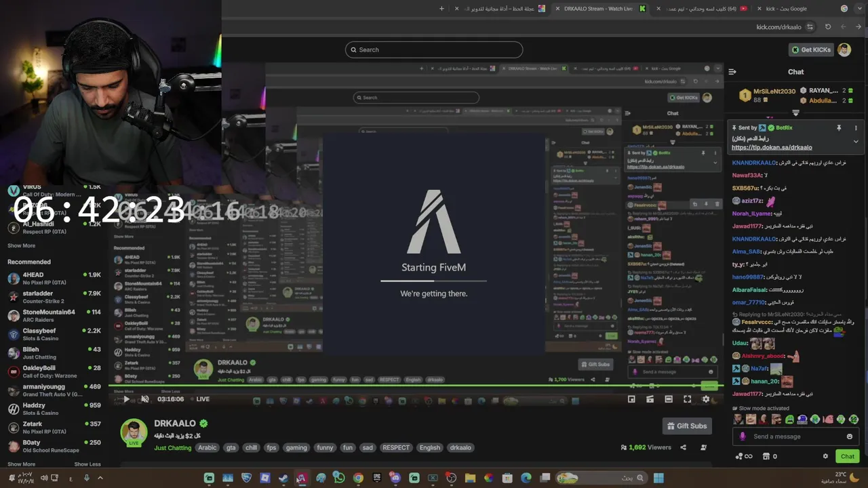Open Chrome from the taskbar
The image size is (868, 488).
tap(358, 478)
